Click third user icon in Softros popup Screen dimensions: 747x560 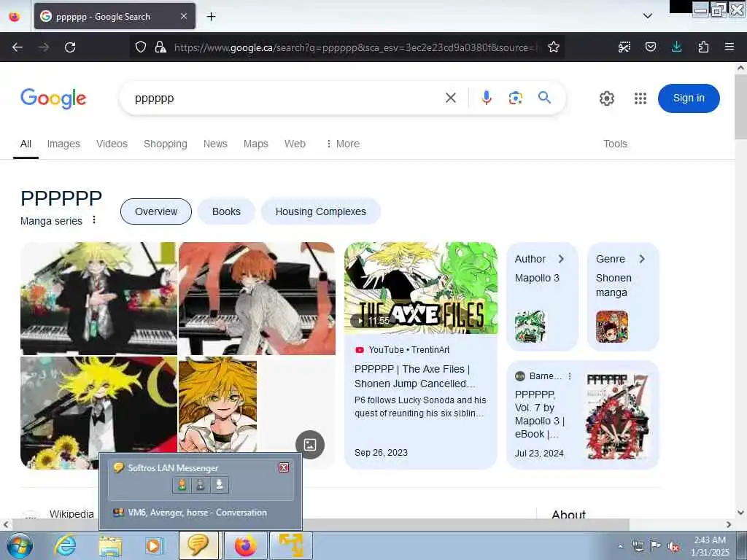(x=220, y=485)
